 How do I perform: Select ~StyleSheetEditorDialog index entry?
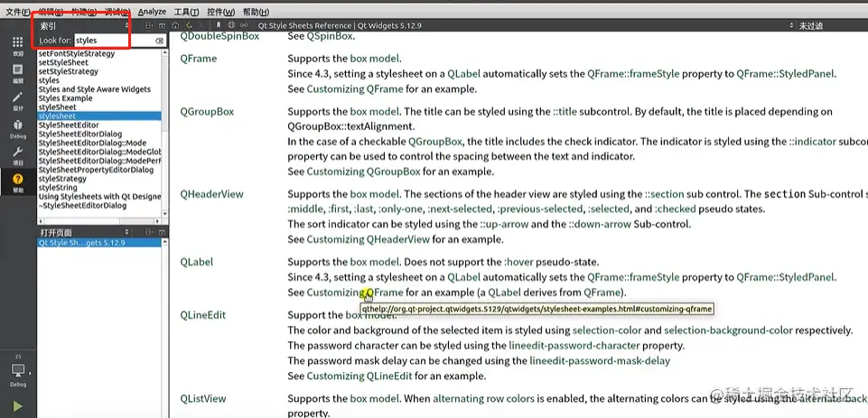click(x=82, y=206)
